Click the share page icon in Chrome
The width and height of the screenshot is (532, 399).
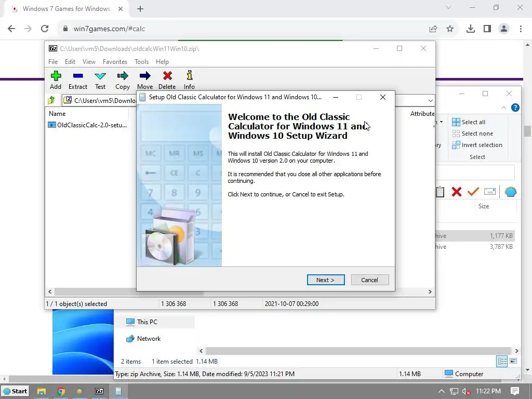click(x=433, y=29)
